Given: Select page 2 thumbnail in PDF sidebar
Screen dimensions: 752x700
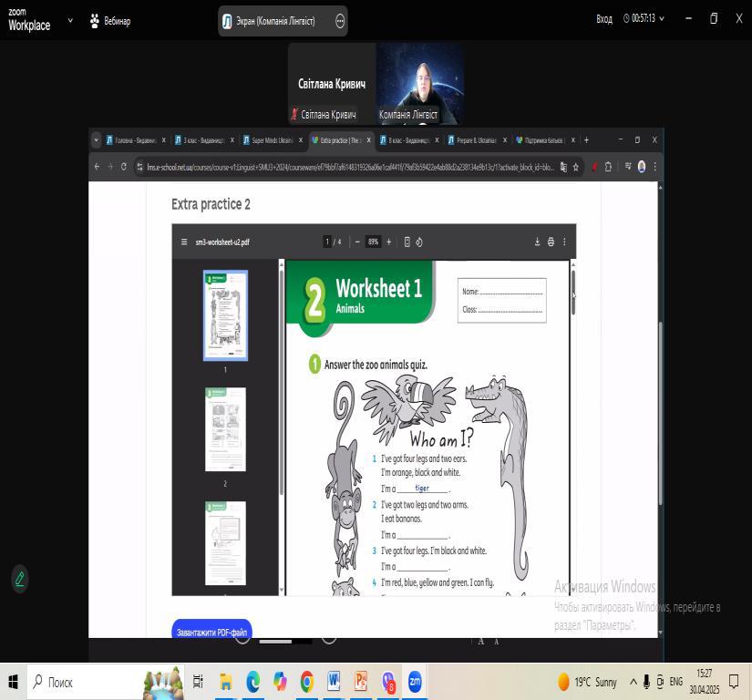Looking at the screenshot, I should click(225, 429).
